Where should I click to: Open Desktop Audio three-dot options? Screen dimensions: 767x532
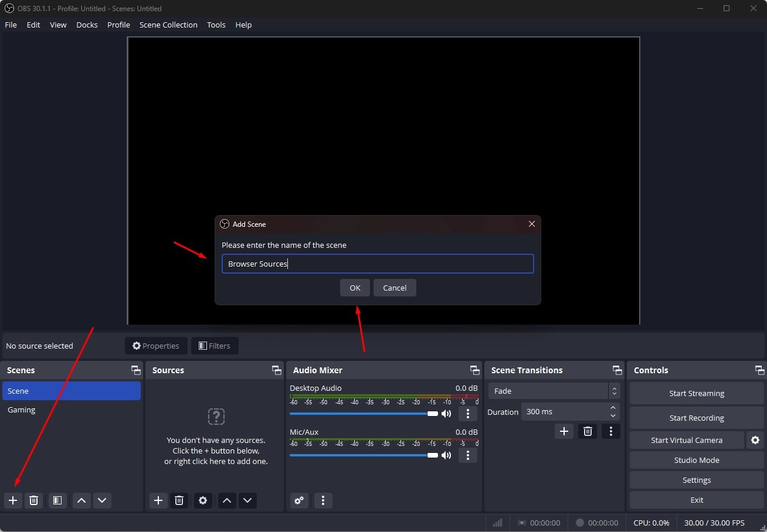[467, 414]
